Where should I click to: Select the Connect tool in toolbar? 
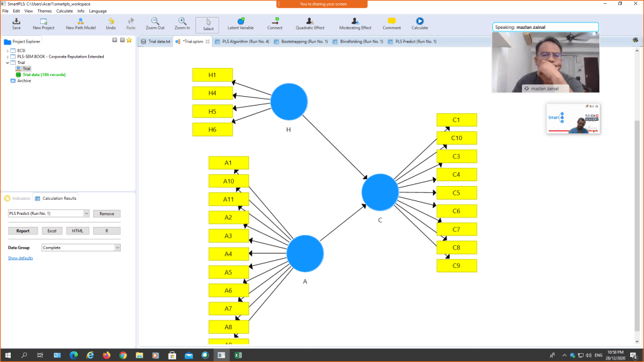click(x=275, y=24)
